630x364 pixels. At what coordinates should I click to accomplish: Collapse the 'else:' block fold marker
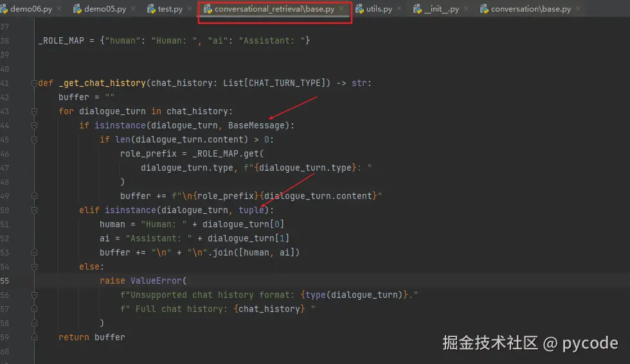tap(34, 266)
